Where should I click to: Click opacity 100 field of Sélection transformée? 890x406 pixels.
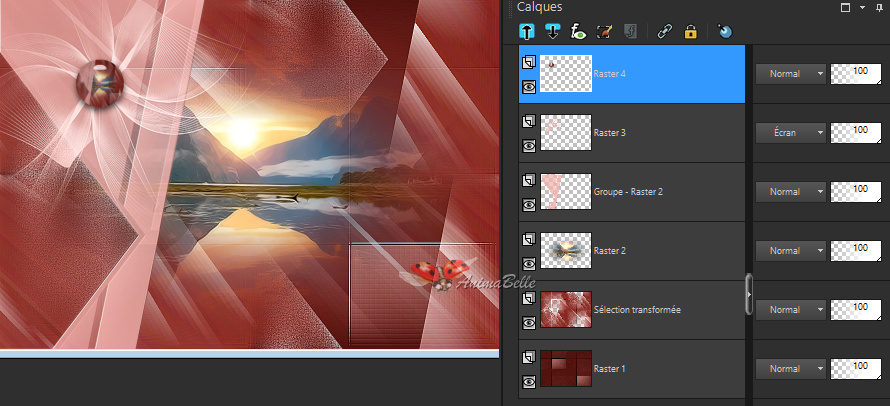click(x=856, y=310)
